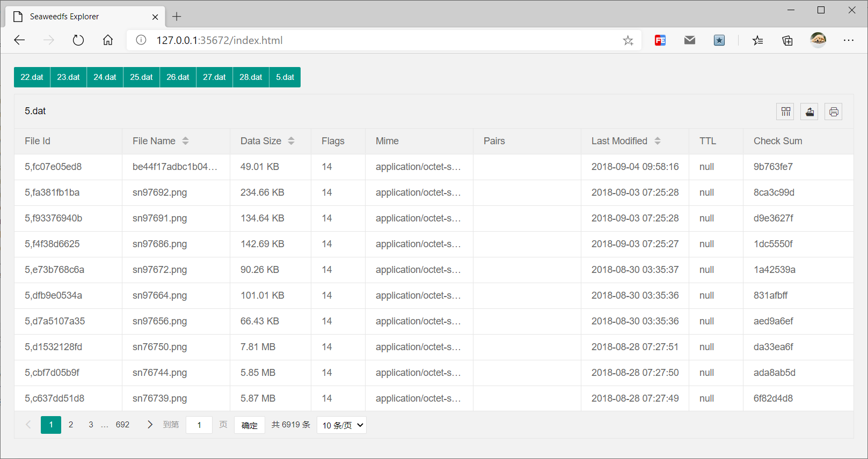This screenshot has width=868, height=459.
Task: Switch to the 23.dat tab
Action: tap(69, 77)
